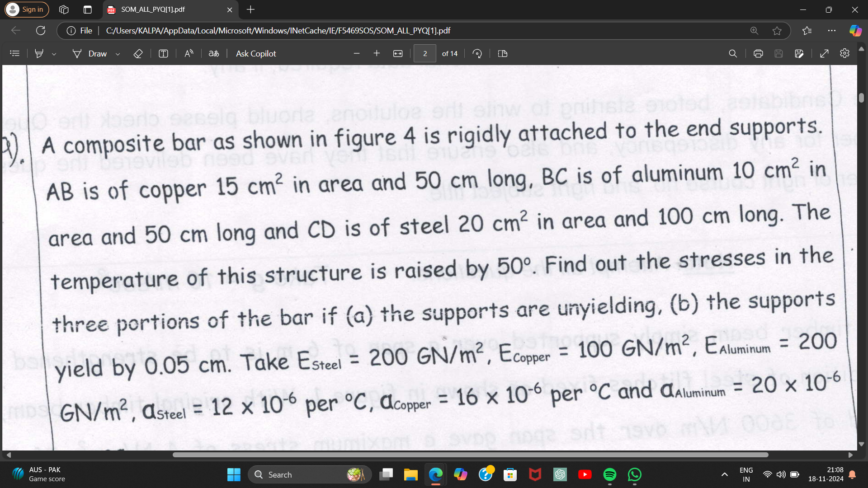868x488 pixels.
Task: Zoom out the PDF
Action: point(357,53)
